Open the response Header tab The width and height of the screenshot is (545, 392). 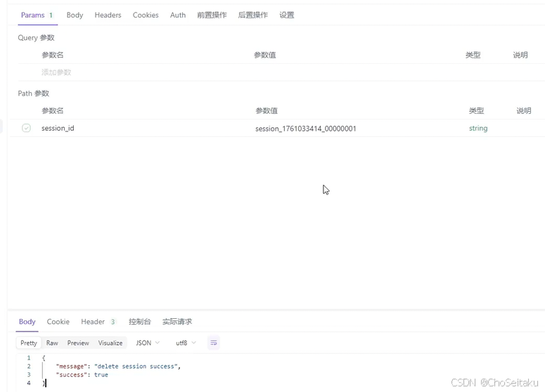[98, 322]
